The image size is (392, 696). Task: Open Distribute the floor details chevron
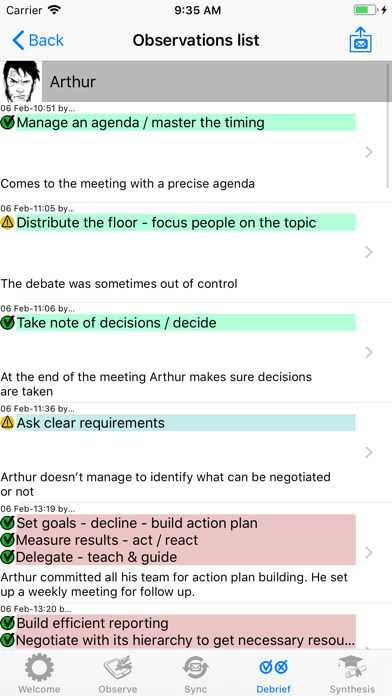[x=368, y=252]
